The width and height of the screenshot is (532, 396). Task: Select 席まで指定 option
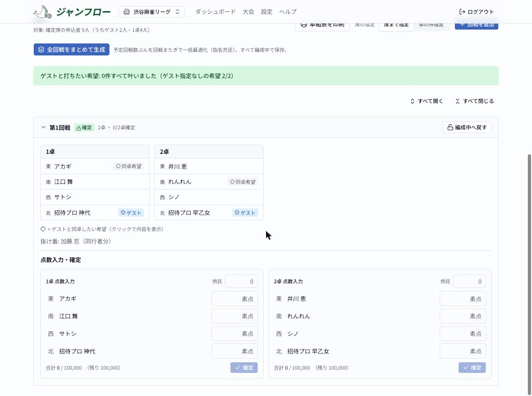coord(396,26)
